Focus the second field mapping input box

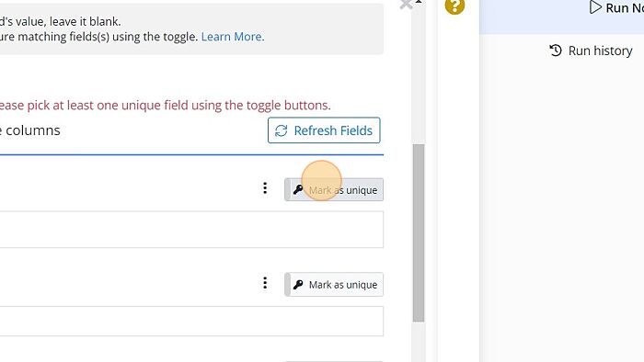pos(191,321)
